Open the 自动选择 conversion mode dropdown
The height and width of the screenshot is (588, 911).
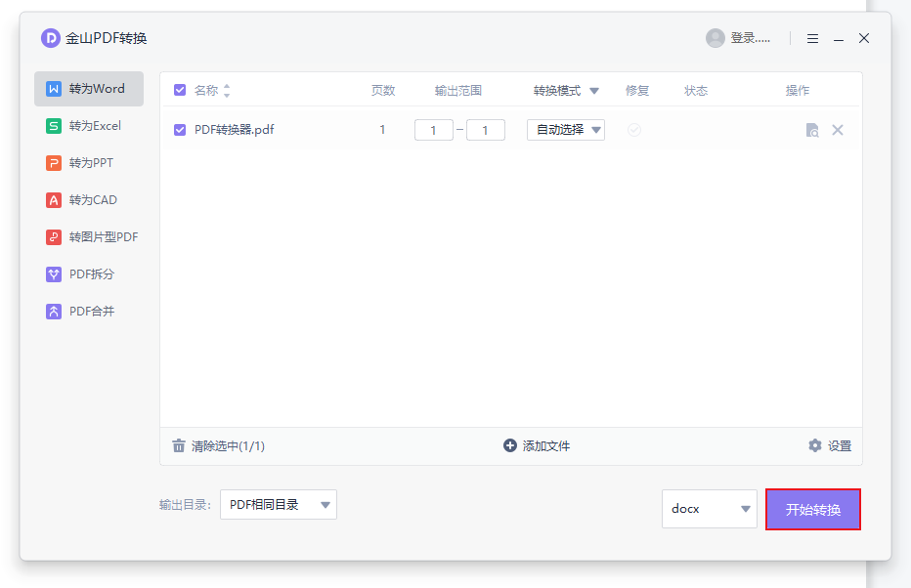[566, 130]
